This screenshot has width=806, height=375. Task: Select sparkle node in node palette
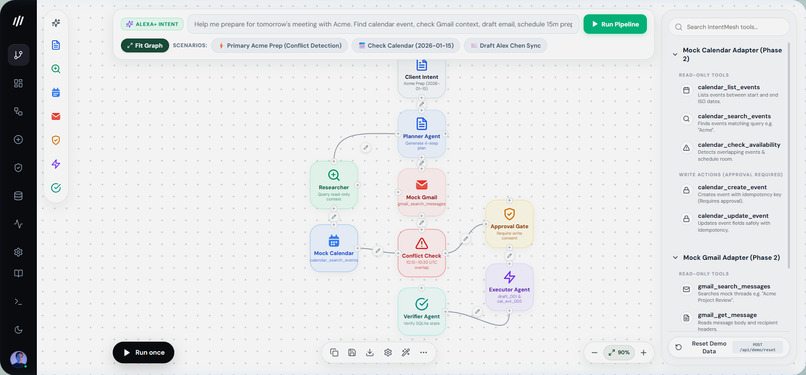[56, 23]
